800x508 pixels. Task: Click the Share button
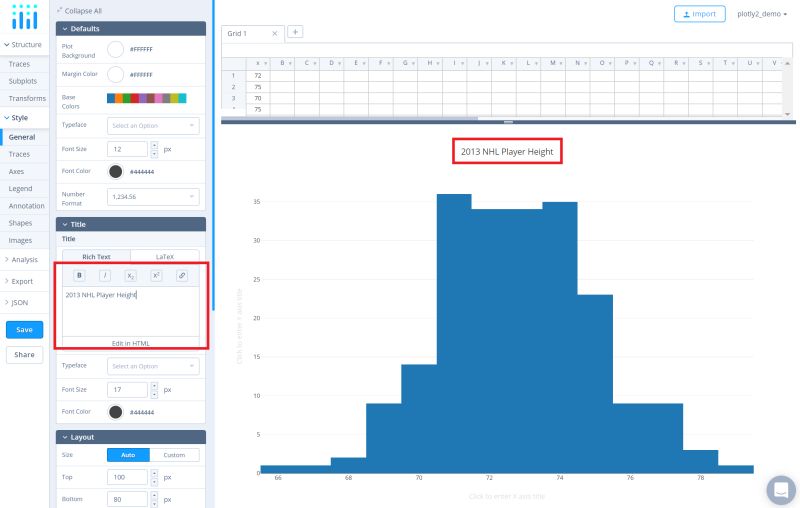coord(24,354)
